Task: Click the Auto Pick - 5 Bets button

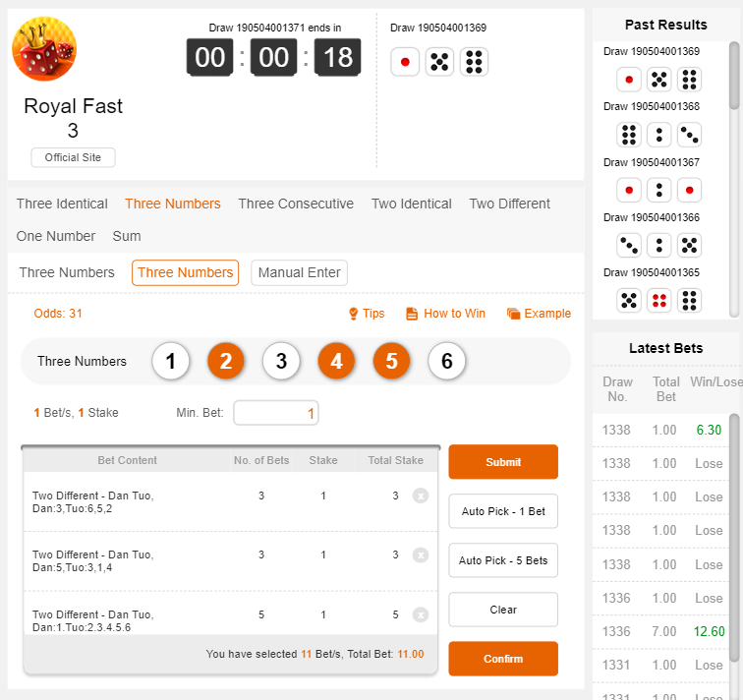Action: coord(503,560)
